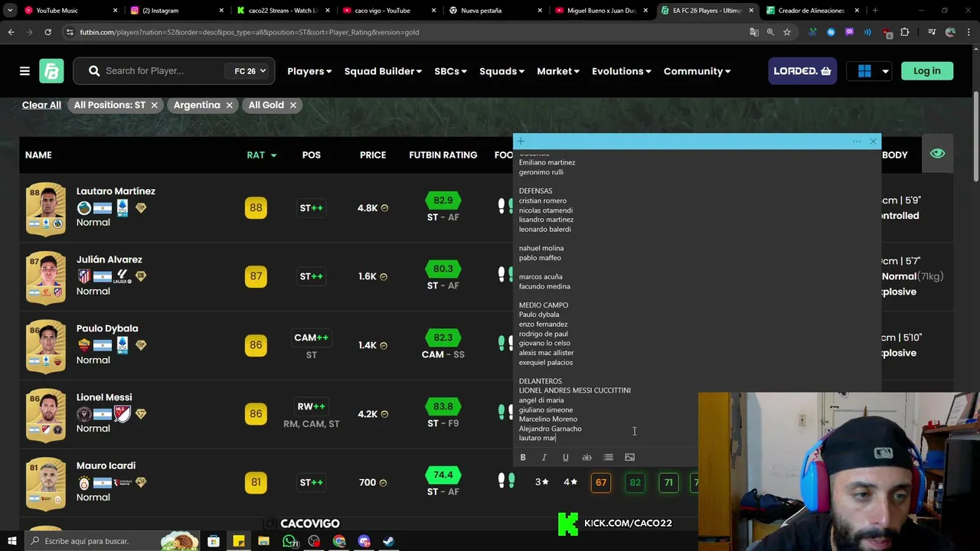Toggle underline in Sticky Notes
The height and width of the screenshot is (551, 980).
coord(566,458)
